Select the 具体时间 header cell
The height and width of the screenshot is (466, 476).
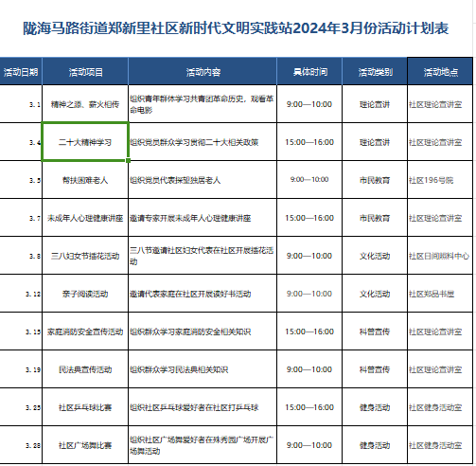tap(309, 72)
